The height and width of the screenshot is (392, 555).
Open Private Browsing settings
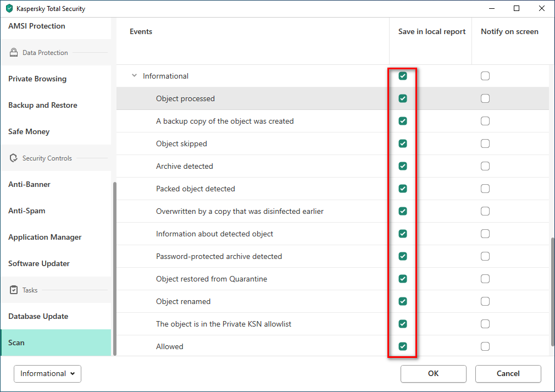coord(56,79)
